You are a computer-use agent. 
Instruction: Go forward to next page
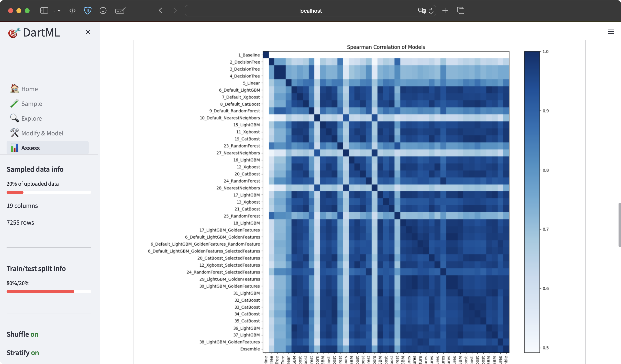click(175, 11)
